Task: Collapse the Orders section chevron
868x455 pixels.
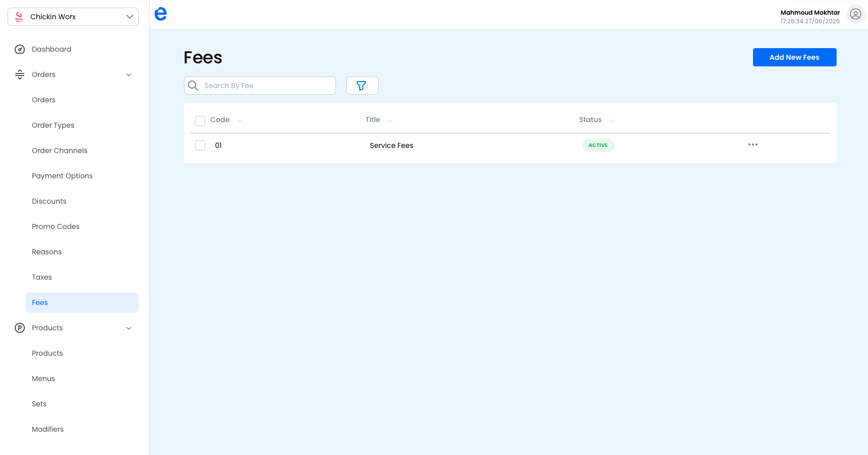Action: click(129, 75)
